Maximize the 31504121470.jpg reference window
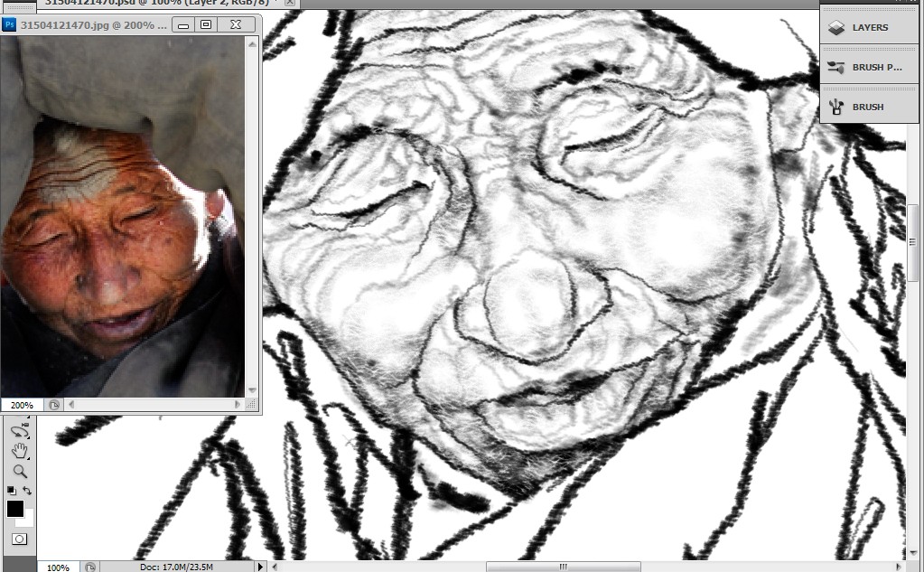Image resolution: width=924 pixels, height=572 pixels. [x=206, y=24]
